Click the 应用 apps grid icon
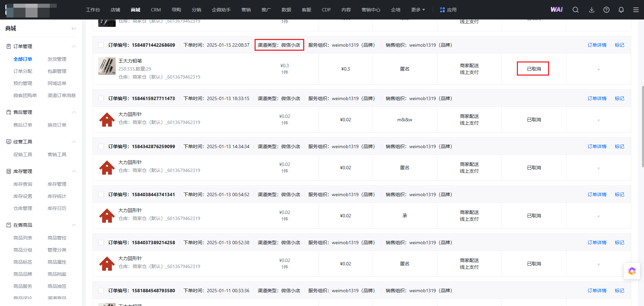The width and height of the screenshot is (644, 306). click(442, 10)
